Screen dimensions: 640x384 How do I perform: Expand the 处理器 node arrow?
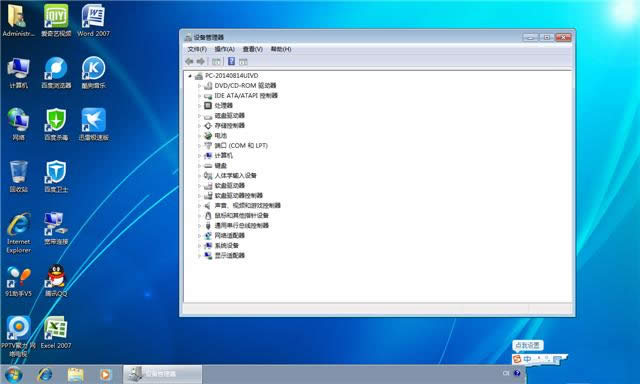199,106
